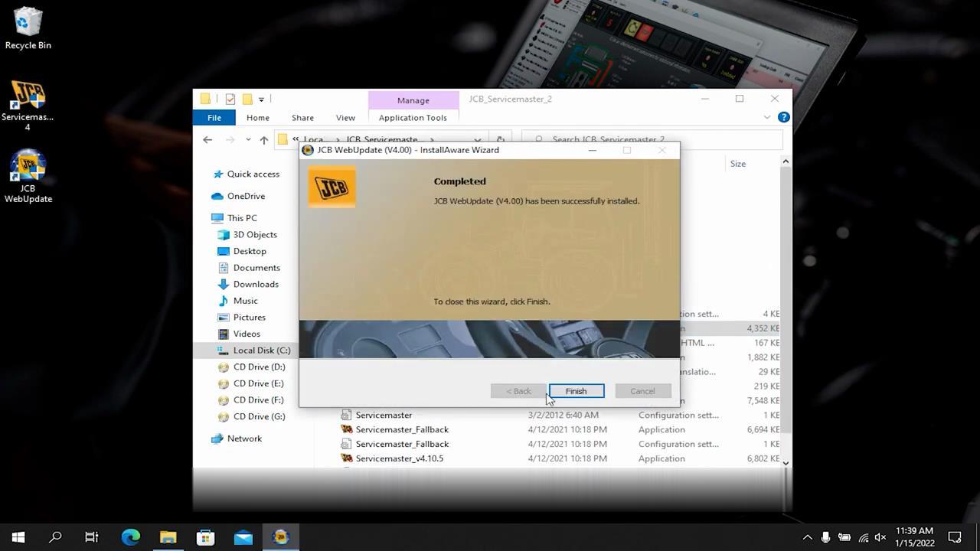This screenshot has height=551, width=980.
Task: Open Microsoft Store from taskbar
Action: (205, 537)
